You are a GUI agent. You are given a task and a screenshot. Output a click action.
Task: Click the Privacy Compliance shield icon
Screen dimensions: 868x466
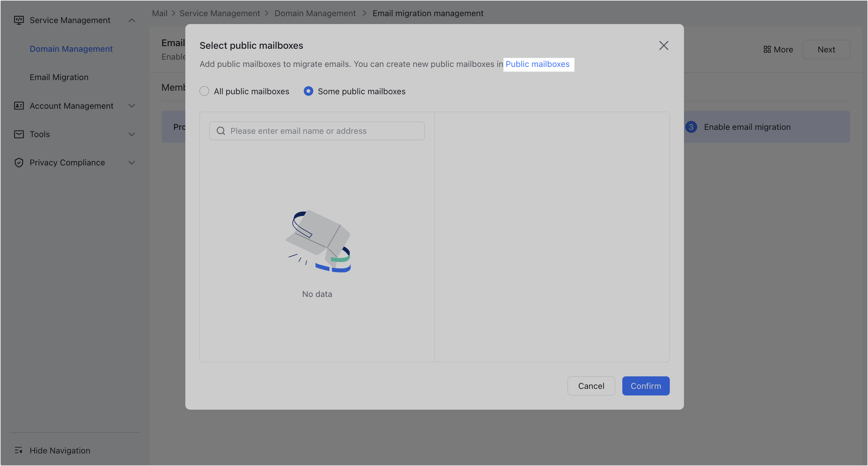(x=18, y=162)
